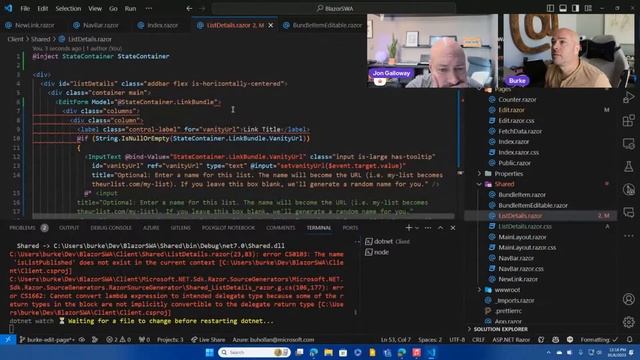Open Projects: 3 in status bar
640x360 pixels.
tap(170, 340)
